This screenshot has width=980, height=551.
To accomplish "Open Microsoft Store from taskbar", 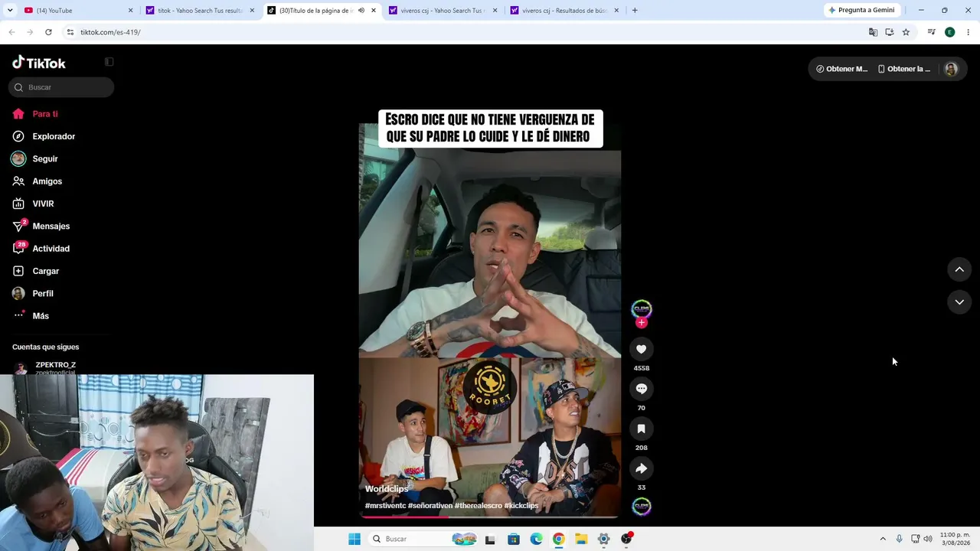I will point(514,539).
